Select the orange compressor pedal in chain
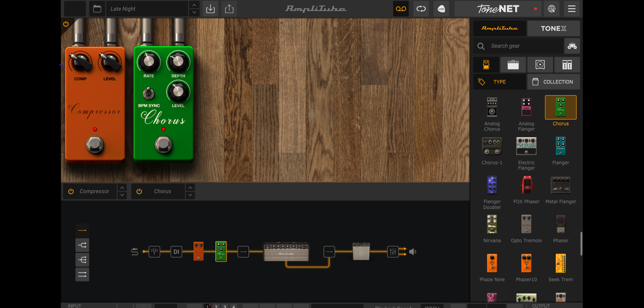Viewport: 644px width, 308px height. [x=199, y=251]
